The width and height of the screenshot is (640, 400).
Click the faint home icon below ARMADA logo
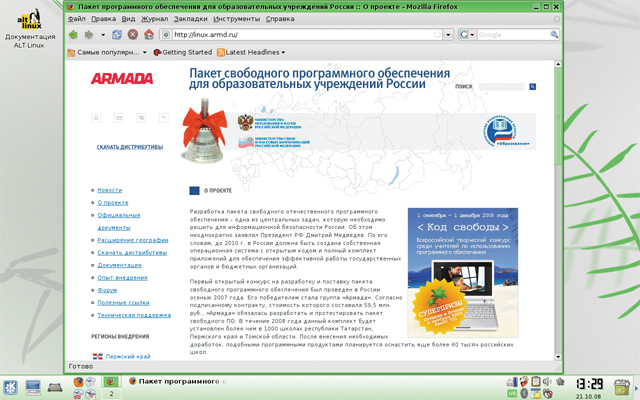tap(96, 118)
